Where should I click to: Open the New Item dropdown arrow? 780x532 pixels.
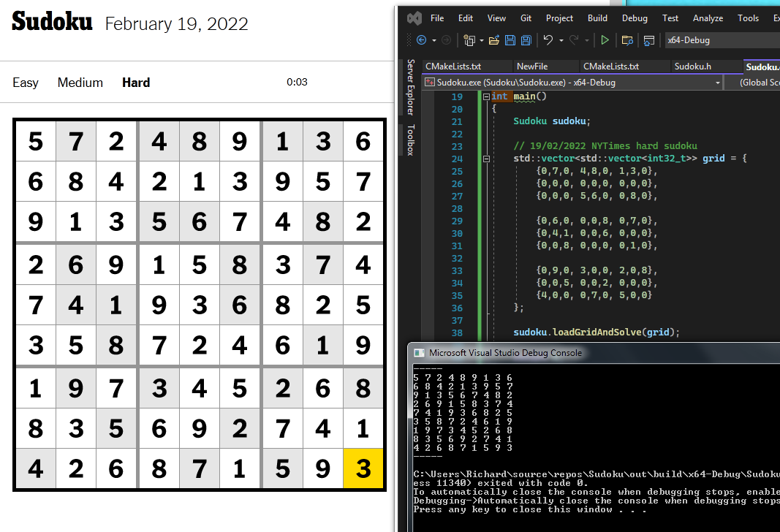[x=482, y=41]
